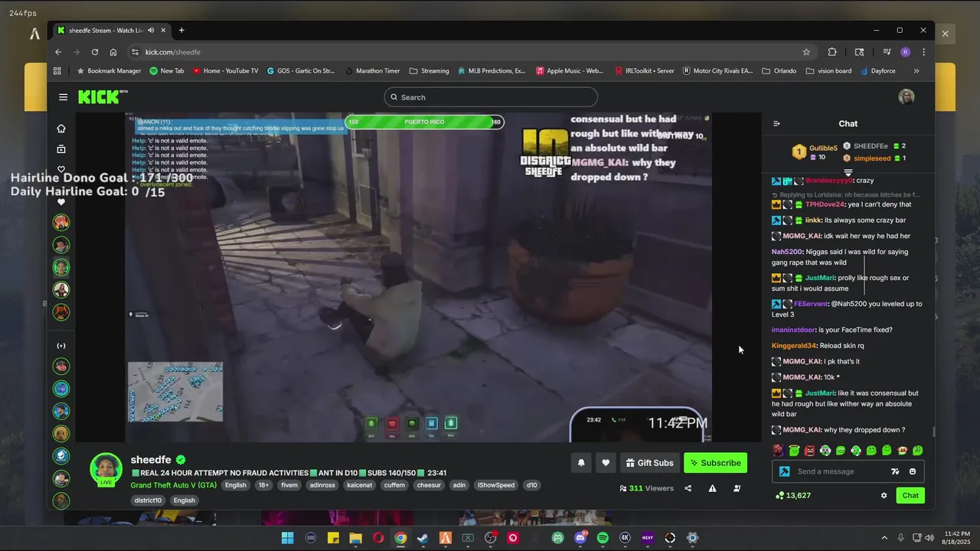
Task: Open the emoji picker in message box
Action: 913,471
